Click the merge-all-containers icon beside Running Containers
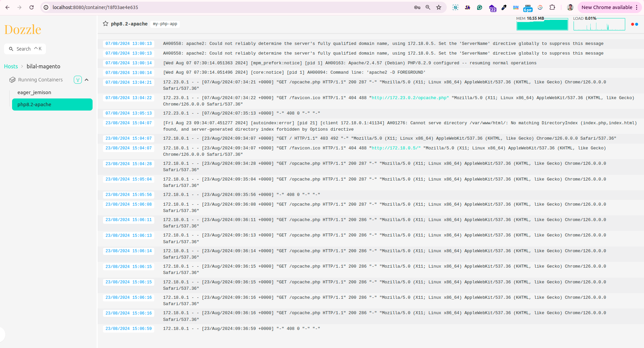This screenshot has height=348, width=644. point(78,80)
